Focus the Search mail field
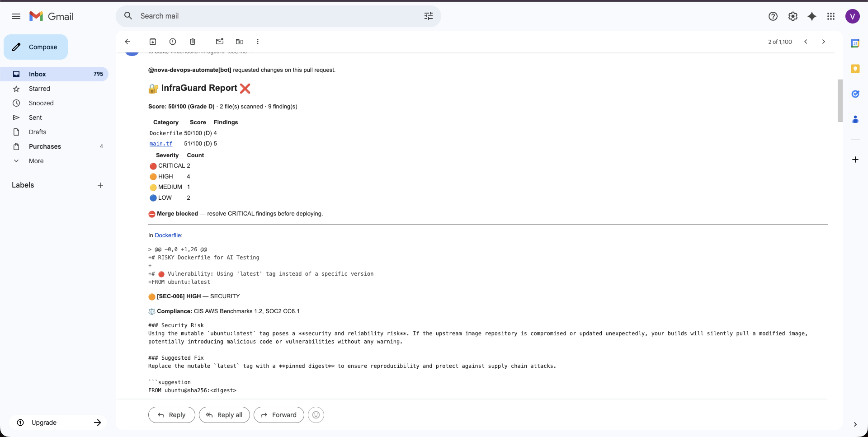The height and width of the screenshot is (437, 868). point(278,16)
